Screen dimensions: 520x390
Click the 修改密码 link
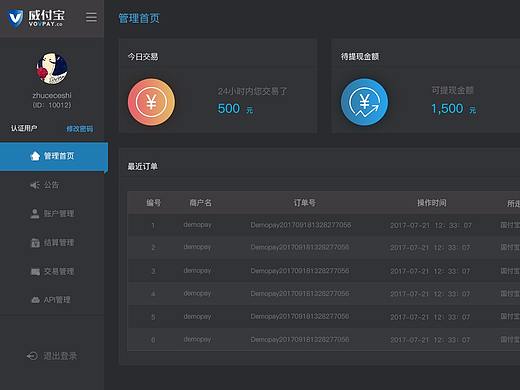click(80, 129)
